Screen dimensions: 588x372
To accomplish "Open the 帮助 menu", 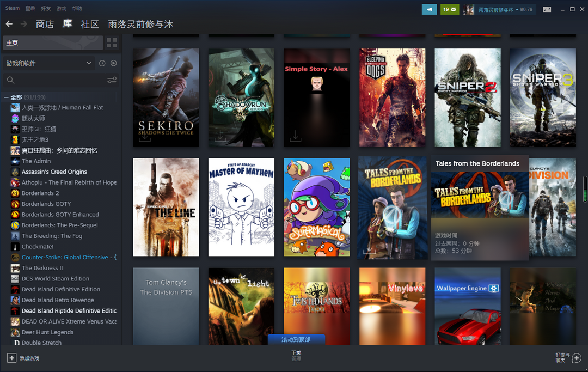I will point(77,8).
